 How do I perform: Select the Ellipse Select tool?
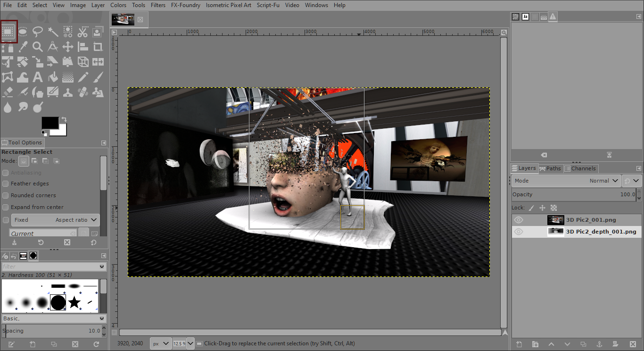(x=23, y=32)
